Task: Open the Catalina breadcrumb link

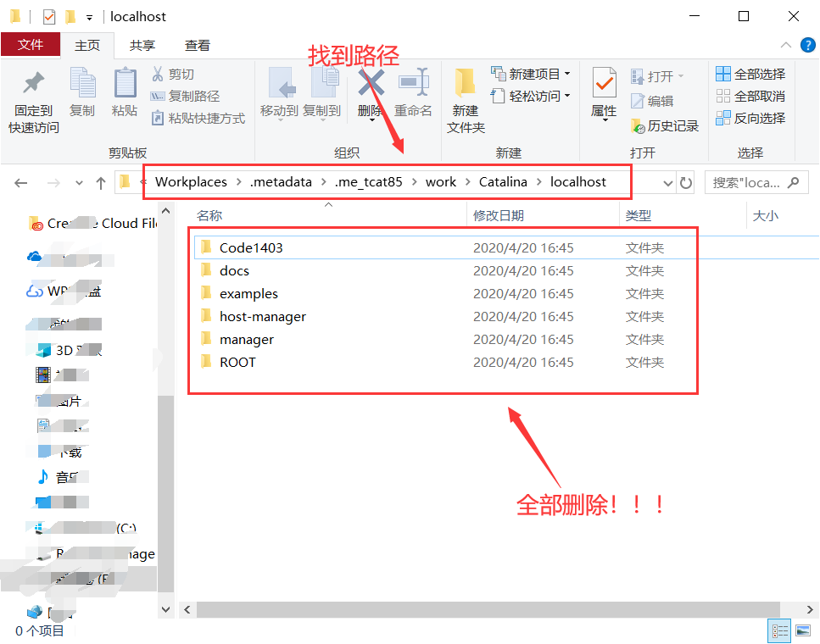Action: (x=501, y=181)
